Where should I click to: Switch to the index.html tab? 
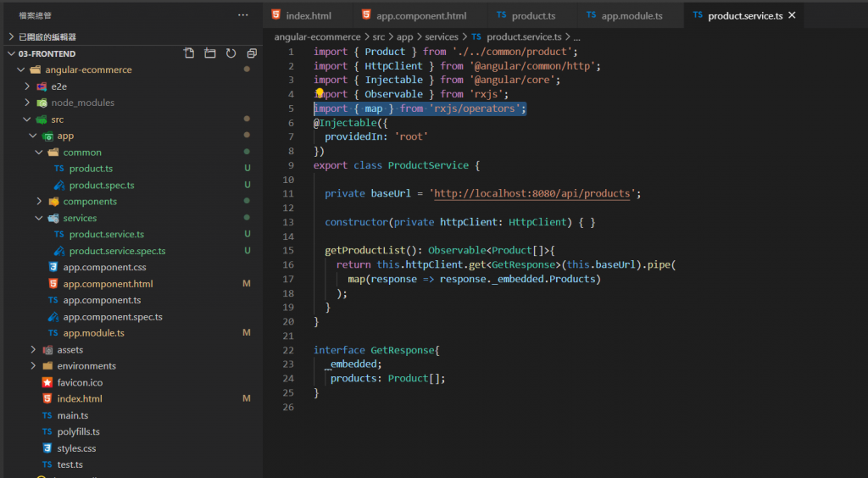point(308,15)
